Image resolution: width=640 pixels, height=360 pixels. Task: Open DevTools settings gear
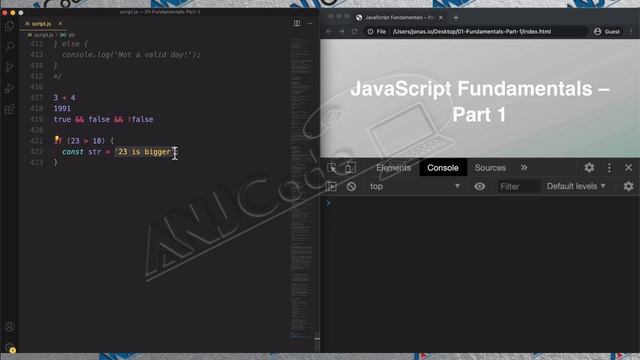point(589,167)
